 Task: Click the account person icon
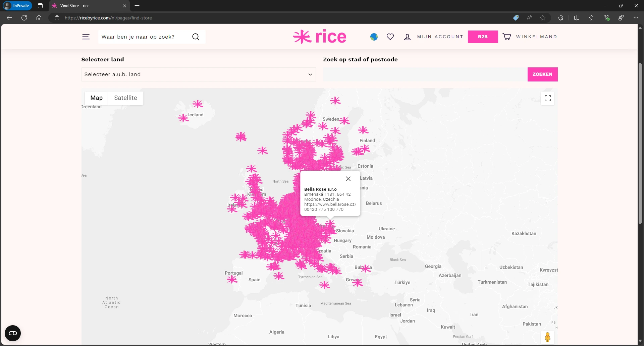[407, 37]
